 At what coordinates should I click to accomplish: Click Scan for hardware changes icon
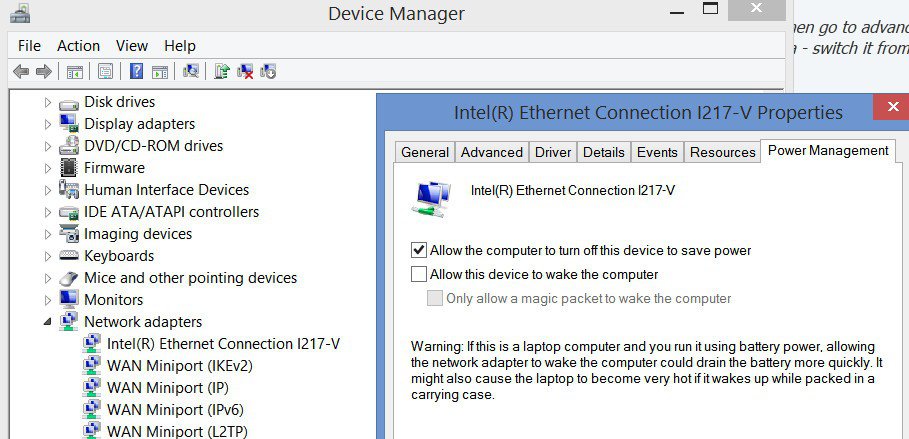point(191,71)
